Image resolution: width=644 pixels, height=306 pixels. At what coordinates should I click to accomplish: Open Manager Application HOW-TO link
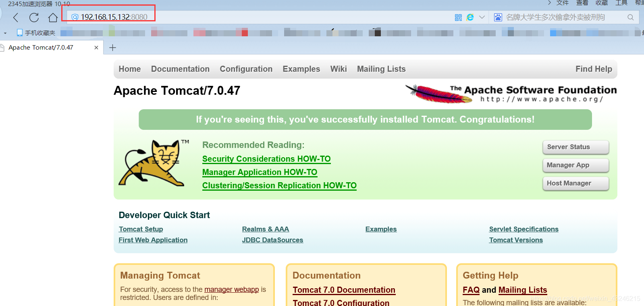(260, 172)
